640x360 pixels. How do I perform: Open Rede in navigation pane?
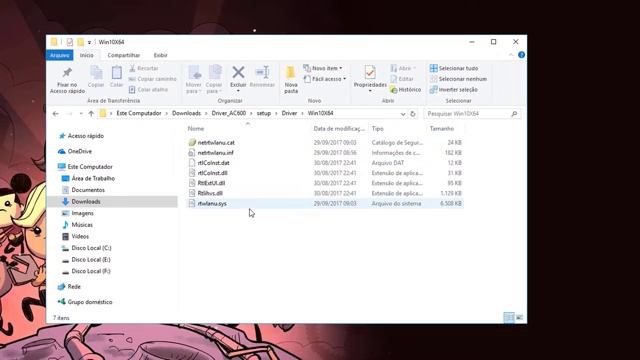point(74,287)
